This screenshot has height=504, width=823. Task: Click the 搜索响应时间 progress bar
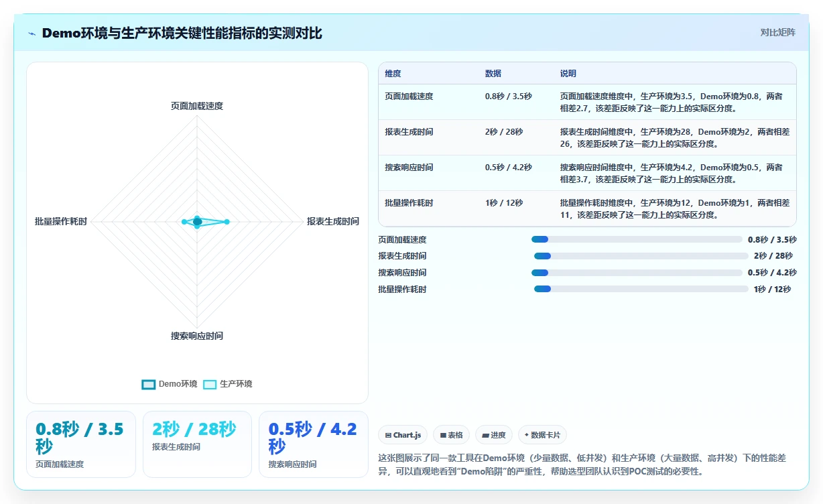point(637,273)
